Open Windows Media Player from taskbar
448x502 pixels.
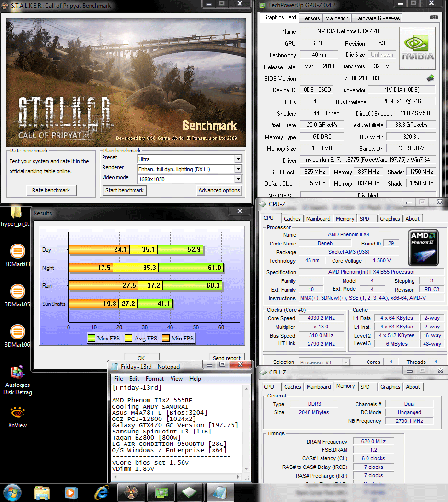pyautogui.click(x=71, y=493)
